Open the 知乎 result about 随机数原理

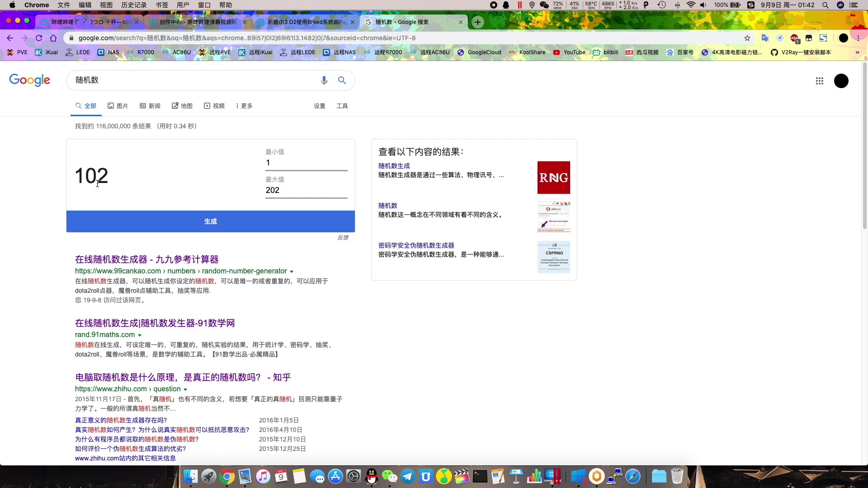coord(182,377)
